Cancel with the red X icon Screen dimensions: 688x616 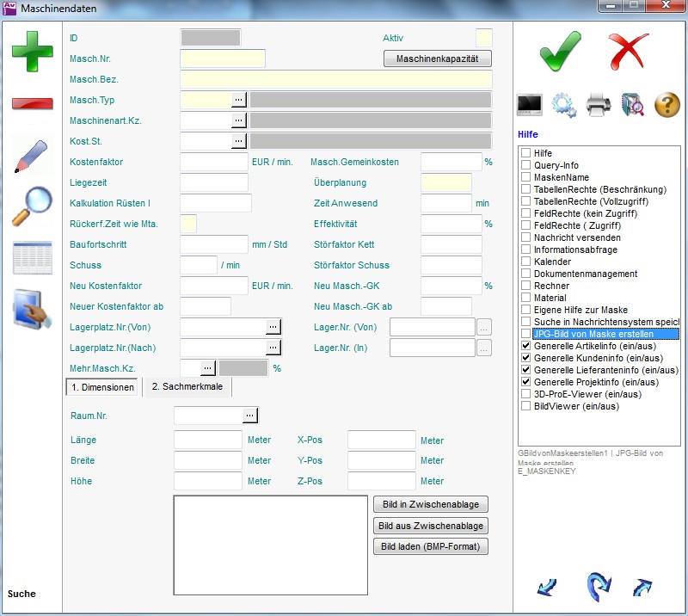(629, 51)
